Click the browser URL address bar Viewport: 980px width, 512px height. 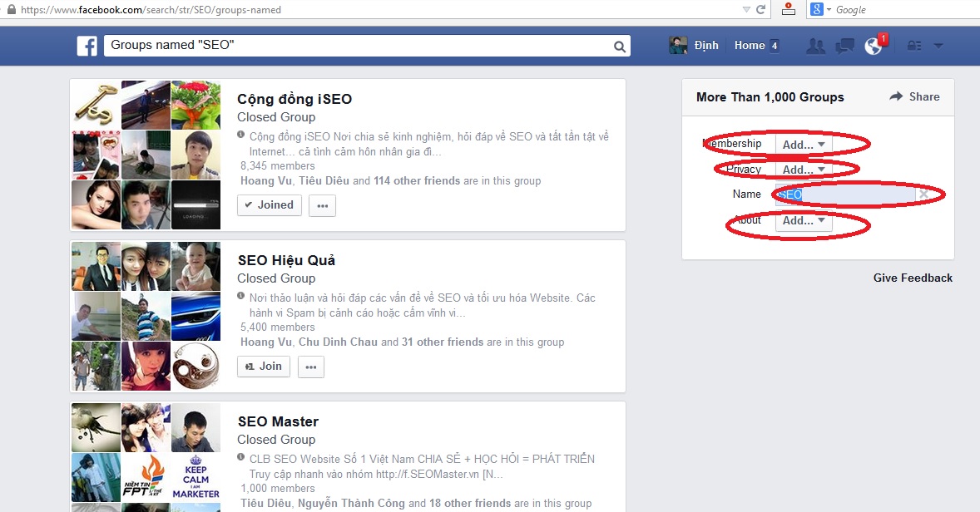point(375,9)
